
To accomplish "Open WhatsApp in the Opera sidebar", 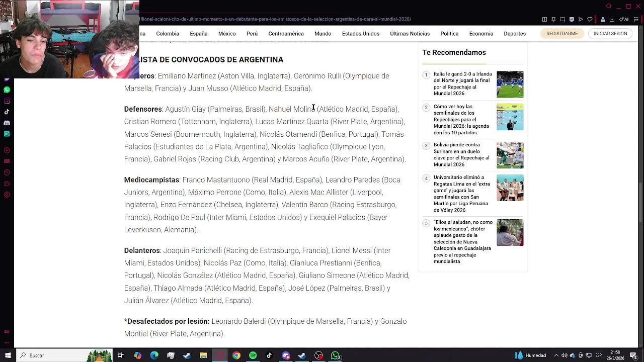I will (7, 89).
